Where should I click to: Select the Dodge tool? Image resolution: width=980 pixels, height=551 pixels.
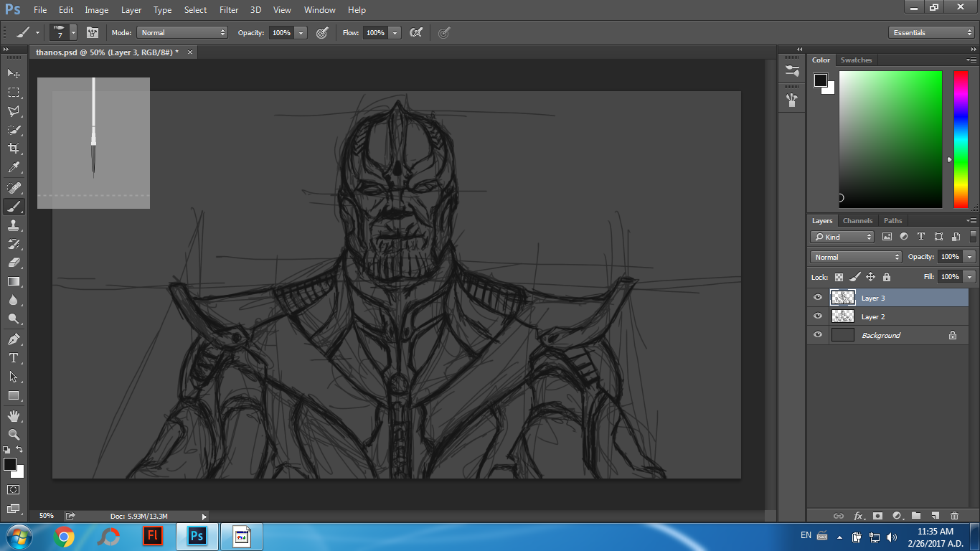pos(14,319)
